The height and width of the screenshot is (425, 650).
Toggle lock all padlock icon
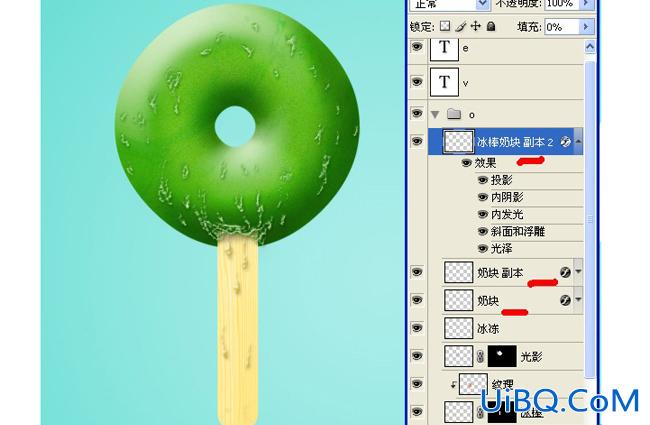[491, 27]
